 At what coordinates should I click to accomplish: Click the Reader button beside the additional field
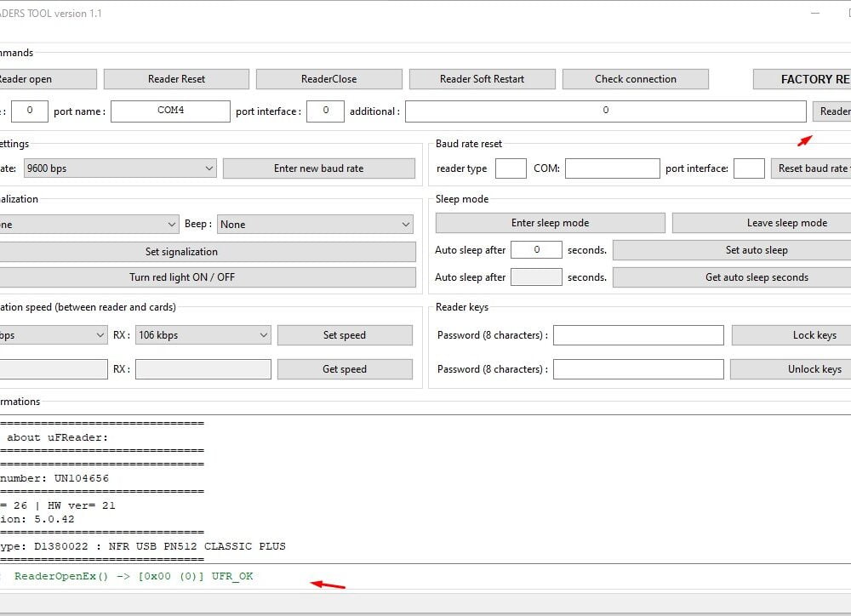point(832,111)
